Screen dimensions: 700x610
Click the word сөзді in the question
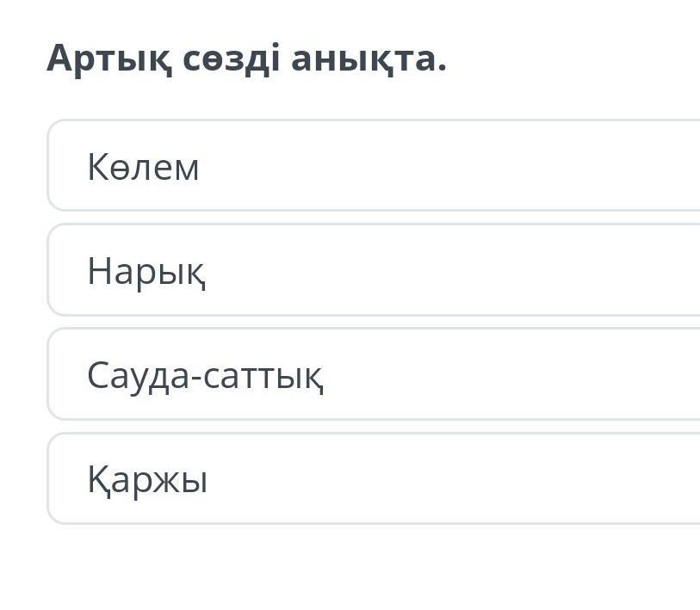(228, 59)
